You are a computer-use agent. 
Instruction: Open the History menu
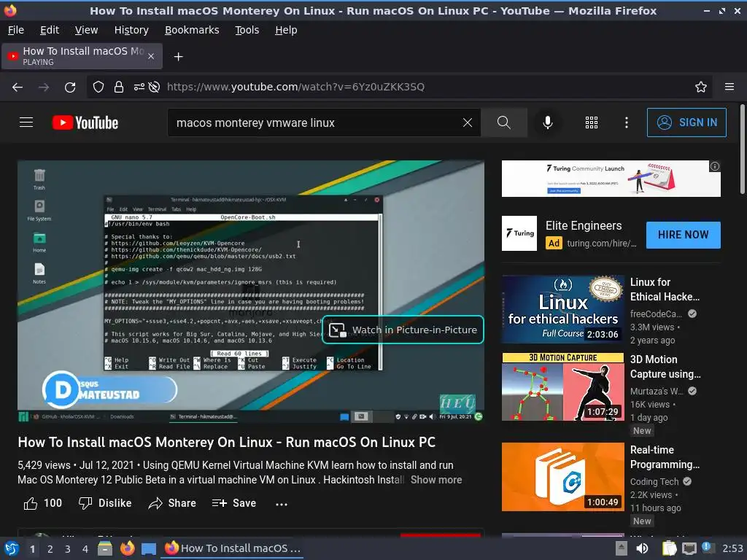click(131, 30)
